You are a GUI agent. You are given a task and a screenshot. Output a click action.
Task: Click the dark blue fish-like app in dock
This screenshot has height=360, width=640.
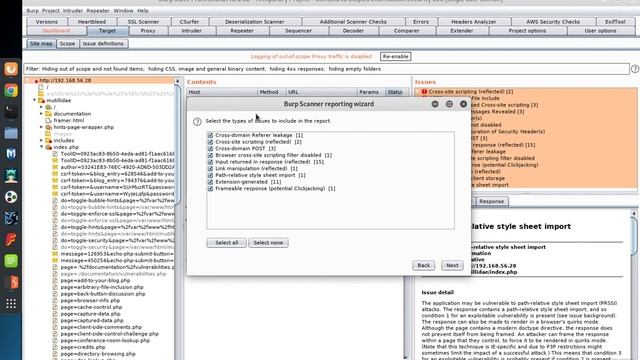point(11,218)
